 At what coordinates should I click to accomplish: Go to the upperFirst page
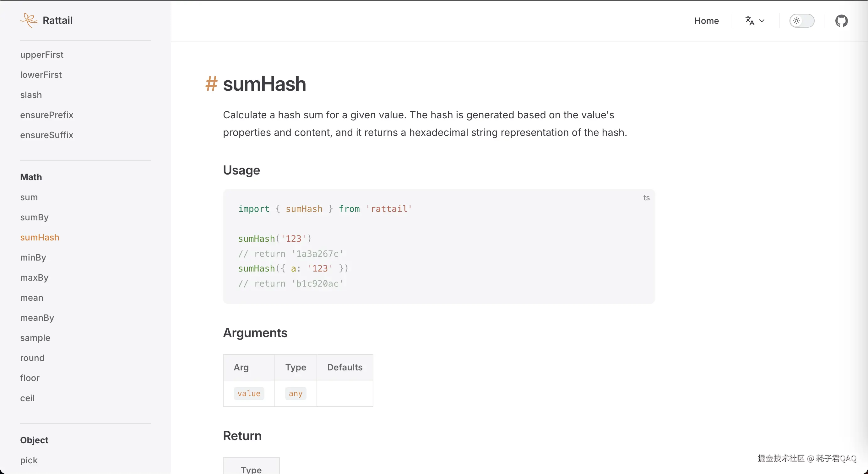42,55
